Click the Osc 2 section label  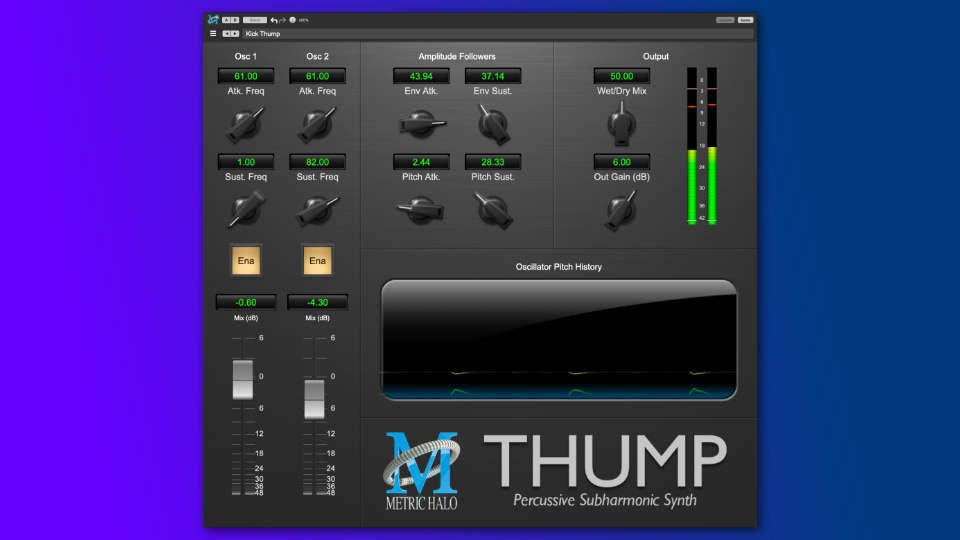(317, 56)
